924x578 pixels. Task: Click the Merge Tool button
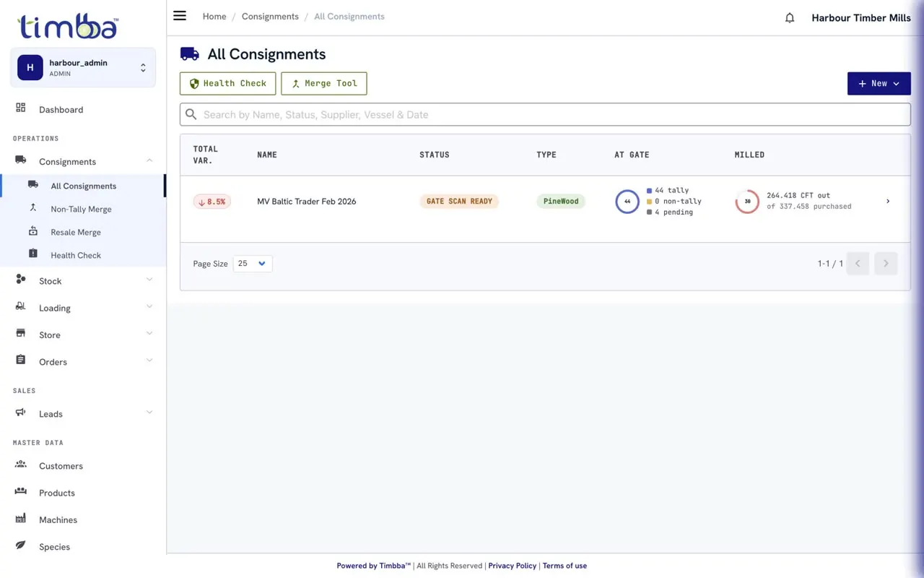click(324, 83)
